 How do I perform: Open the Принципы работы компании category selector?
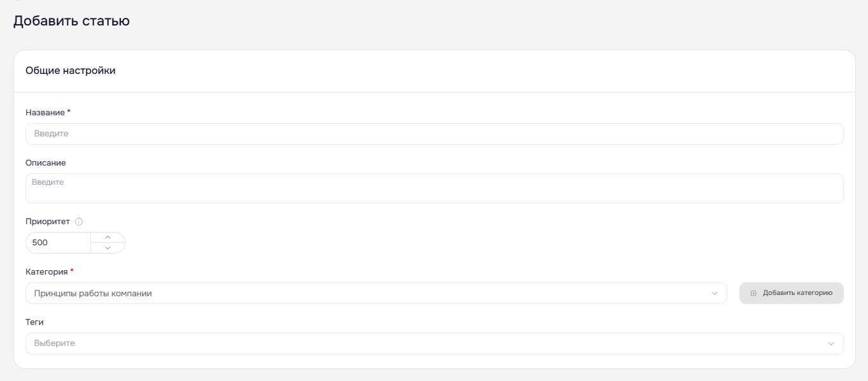[x=376, y=293]
